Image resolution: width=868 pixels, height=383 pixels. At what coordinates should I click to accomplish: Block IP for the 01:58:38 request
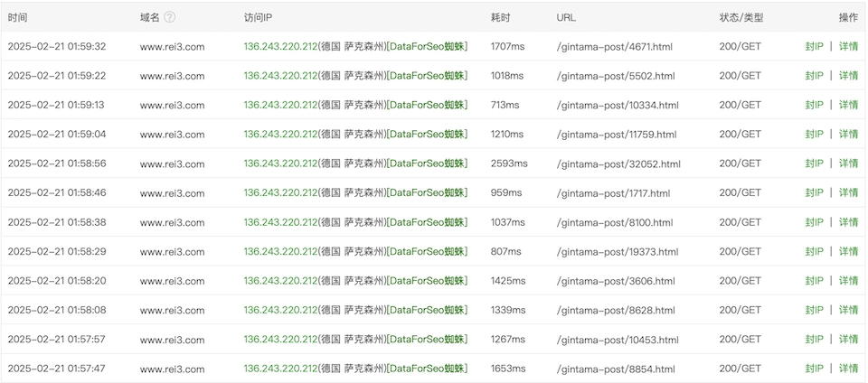pos(814,222)
